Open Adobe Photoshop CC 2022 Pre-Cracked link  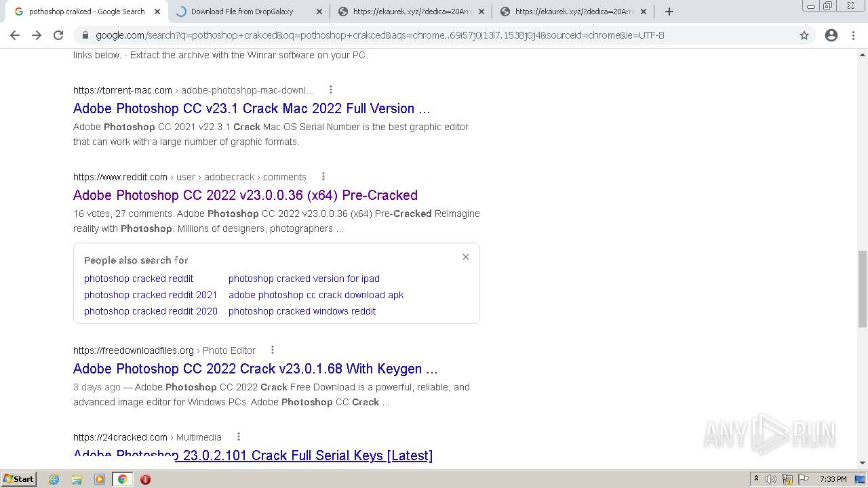point(245,195)
